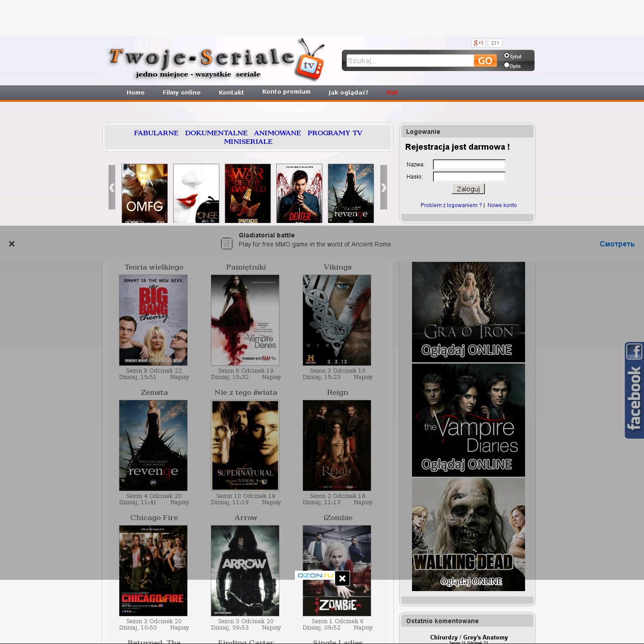Focus the Szukaj search input
The image size is (644, 644).
coord(410,61)
